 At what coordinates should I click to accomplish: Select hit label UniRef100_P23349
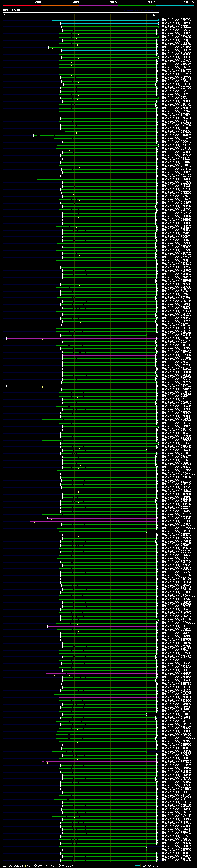[176, 111]
